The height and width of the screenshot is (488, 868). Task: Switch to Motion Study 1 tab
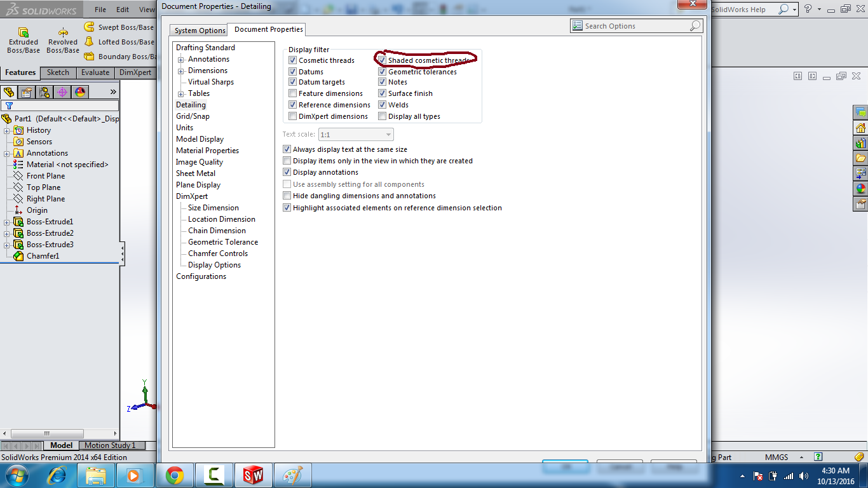coord(111,445)
